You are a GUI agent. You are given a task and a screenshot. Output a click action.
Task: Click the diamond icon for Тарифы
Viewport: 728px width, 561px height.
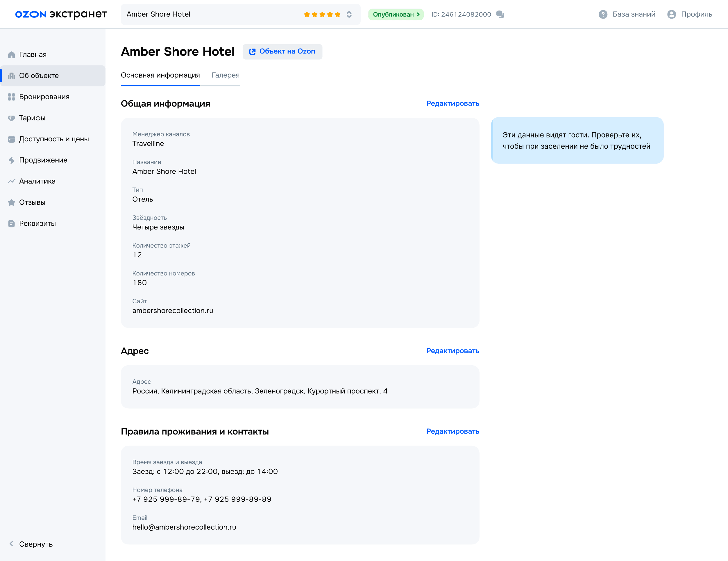[11, 118]
